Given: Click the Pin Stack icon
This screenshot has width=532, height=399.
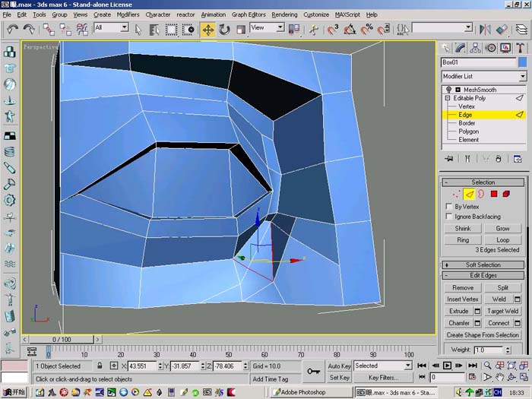Looking at the screenshot, I should (x=449, y=158).
